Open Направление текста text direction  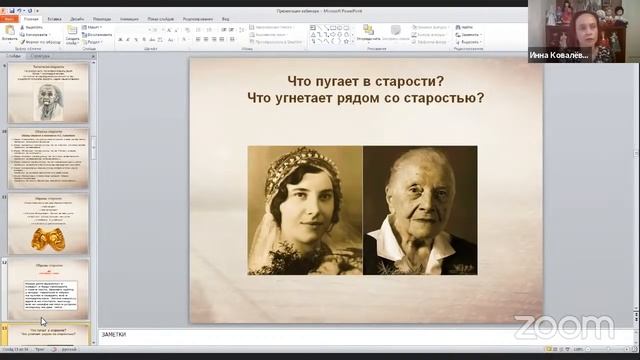[271, 27]
